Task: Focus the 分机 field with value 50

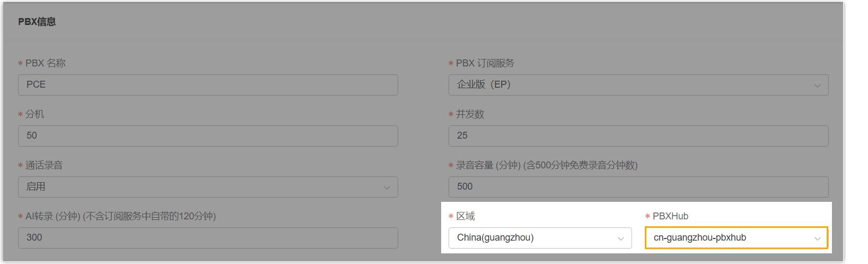Action: click(207, 136)
